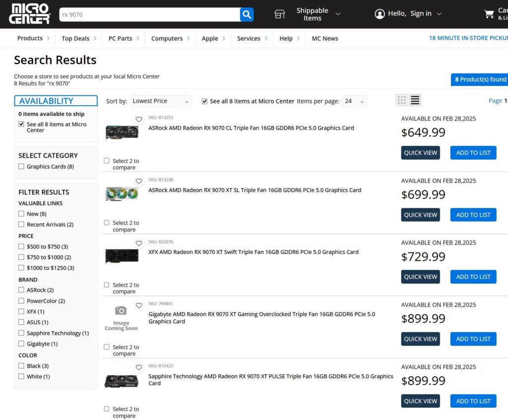Check the Recent Arrivals (2) filter
The image size is (508, 420).
[21, 224]
